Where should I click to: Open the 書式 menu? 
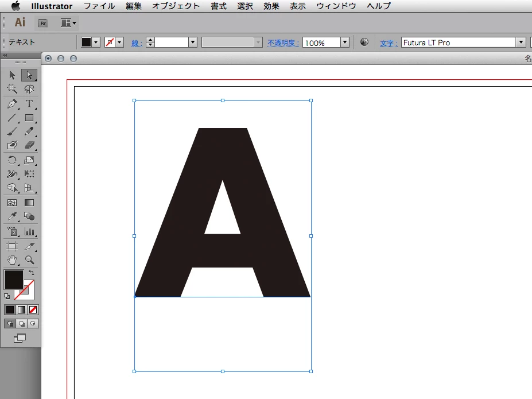[219, 6]
